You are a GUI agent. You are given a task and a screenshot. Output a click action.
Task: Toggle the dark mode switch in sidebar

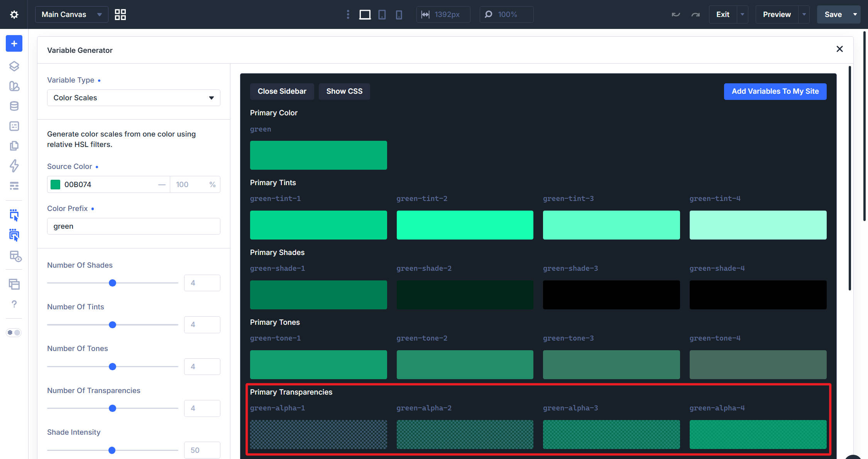pyautogui.click(x=14, y=332)
